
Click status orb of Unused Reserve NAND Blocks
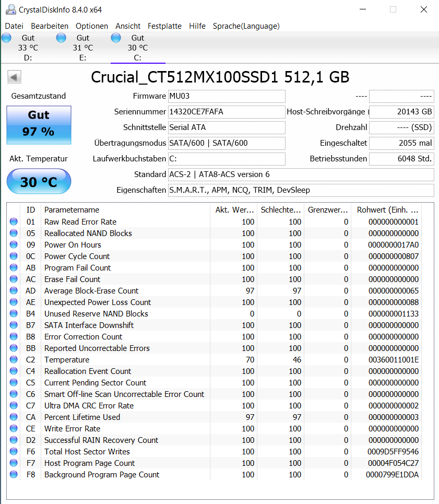tap(14, 314)
